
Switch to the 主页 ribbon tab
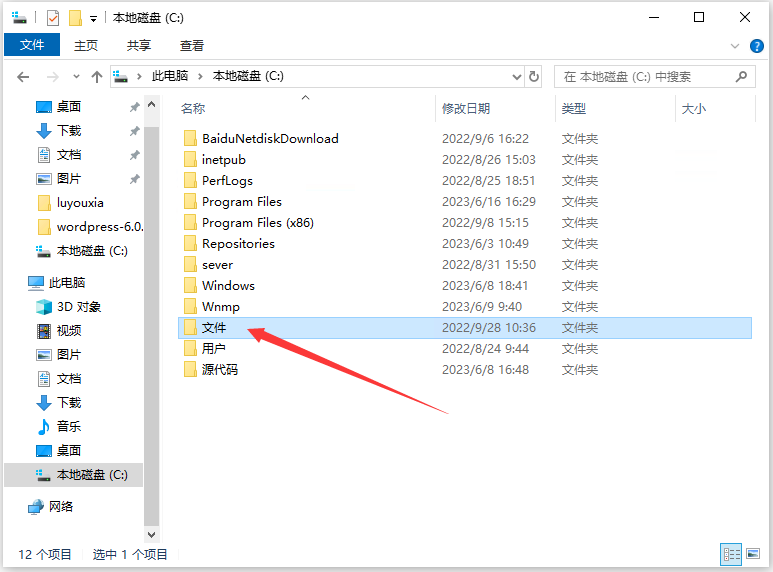[86, 45]
